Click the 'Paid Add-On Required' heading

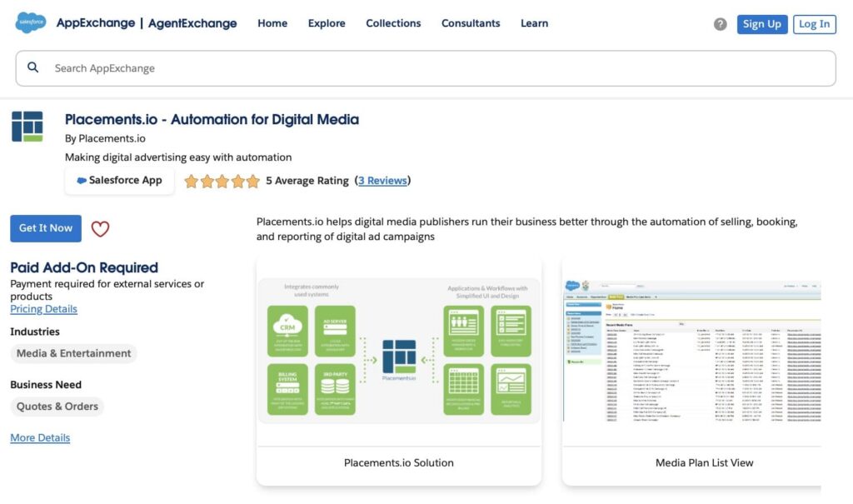click(x=84, y=267)
